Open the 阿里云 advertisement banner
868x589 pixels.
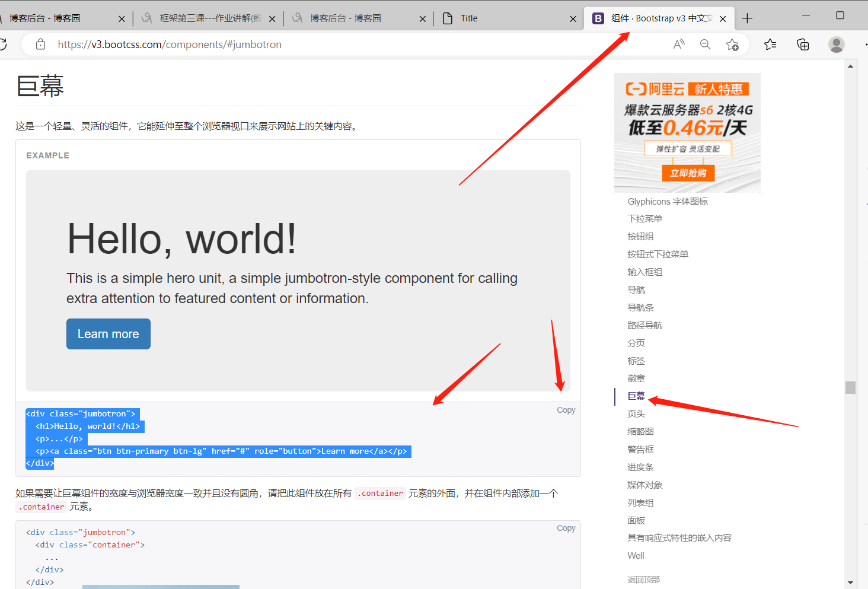[687, 132]
